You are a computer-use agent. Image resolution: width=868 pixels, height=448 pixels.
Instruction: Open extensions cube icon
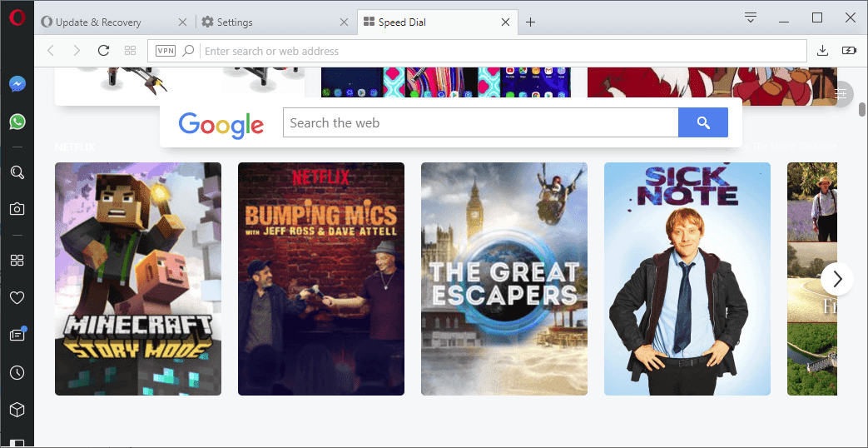point(17,409)
